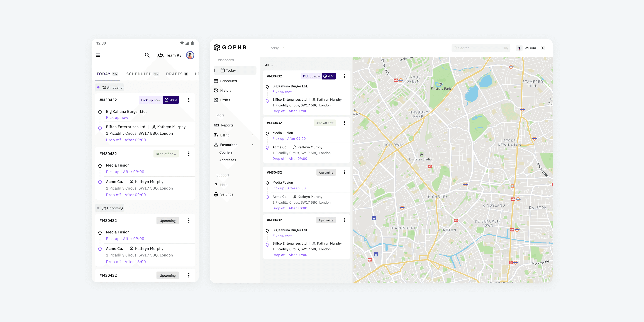Screen dimensions: 644x322
Task: Open the mobile hamburger menu
Action: point(98,55)
